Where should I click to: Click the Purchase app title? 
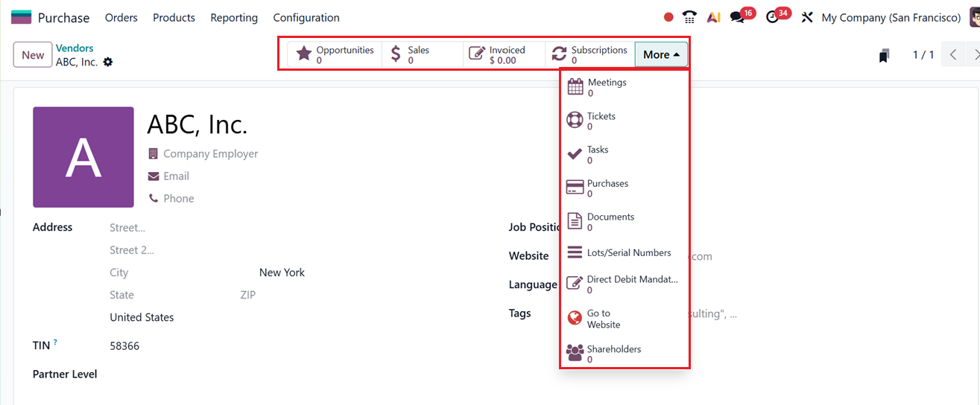[x=63, y=18]
